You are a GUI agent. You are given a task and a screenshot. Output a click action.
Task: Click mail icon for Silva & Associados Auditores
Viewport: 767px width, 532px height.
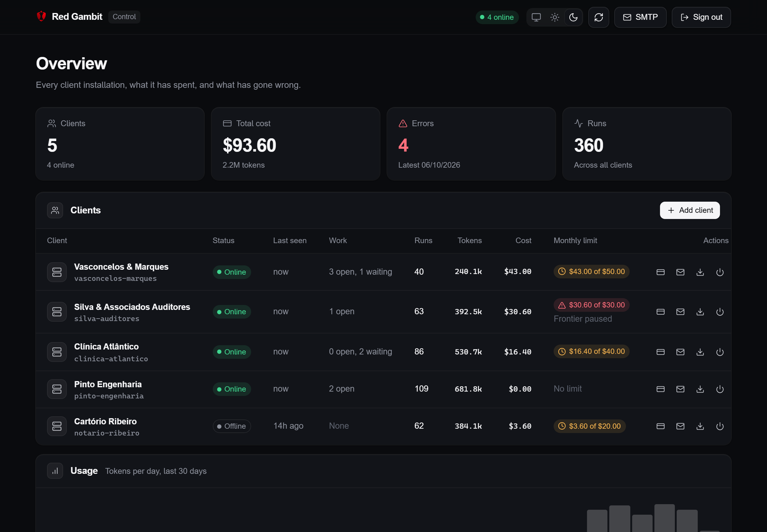pos(680,312)
